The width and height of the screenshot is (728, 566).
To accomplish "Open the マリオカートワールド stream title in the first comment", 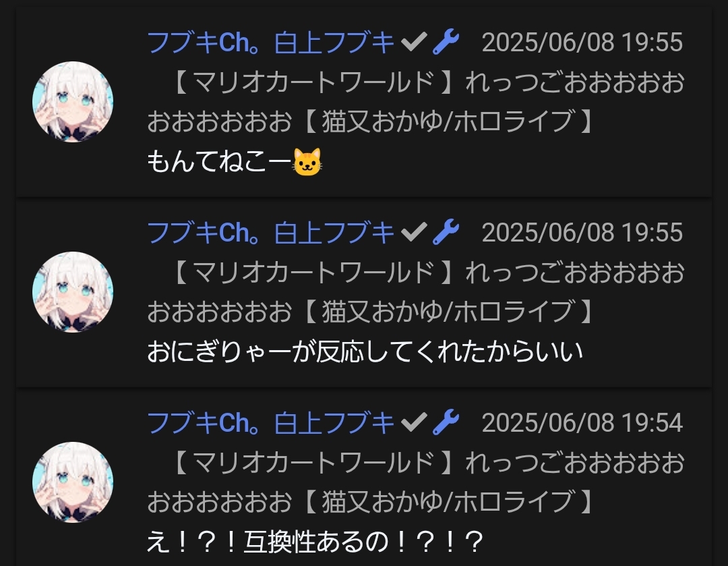I will pos(416,102).
